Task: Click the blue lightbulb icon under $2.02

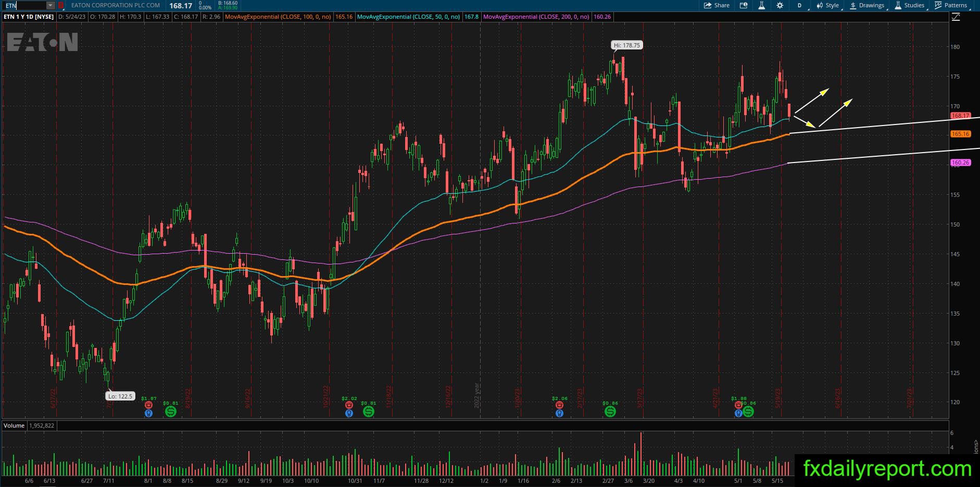Action: point(349,413)
